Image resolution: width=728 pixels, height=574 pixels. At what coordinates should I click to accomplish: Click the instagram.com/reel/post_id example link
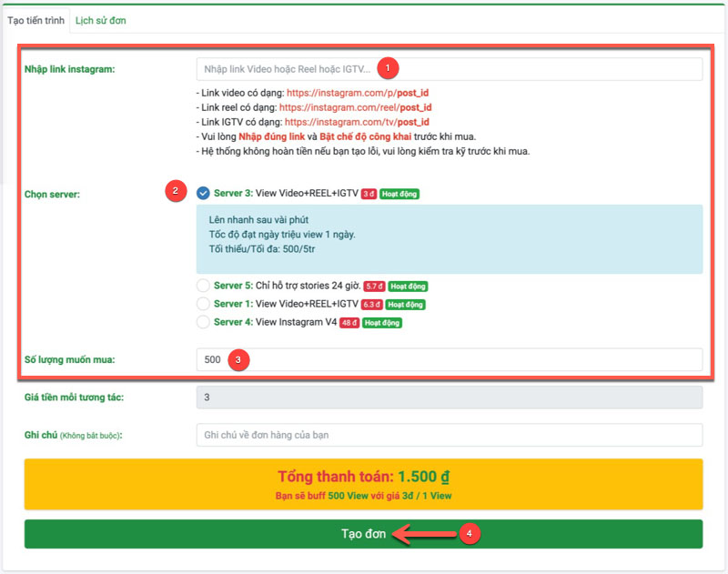(x=355, y=107)
